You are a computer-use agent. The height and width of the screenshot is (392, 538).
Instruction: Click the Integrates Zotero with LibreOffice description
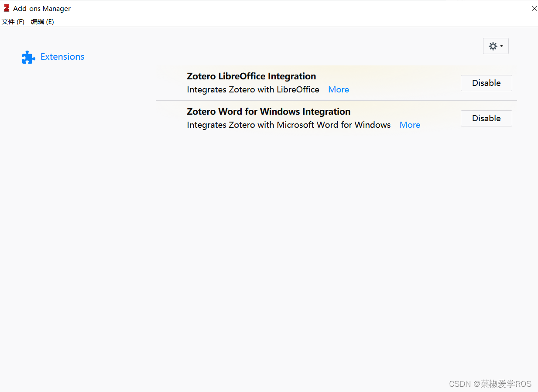(253, 90)
